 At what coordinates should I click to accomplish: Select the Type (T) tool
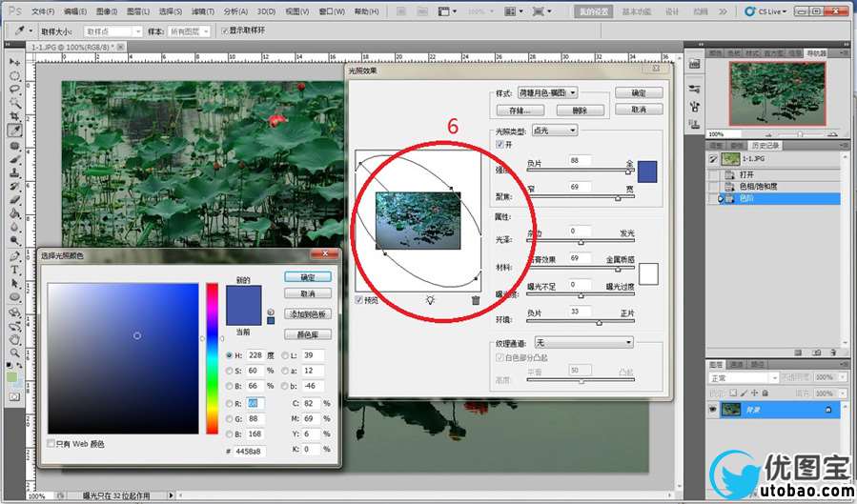click(15, 270)
